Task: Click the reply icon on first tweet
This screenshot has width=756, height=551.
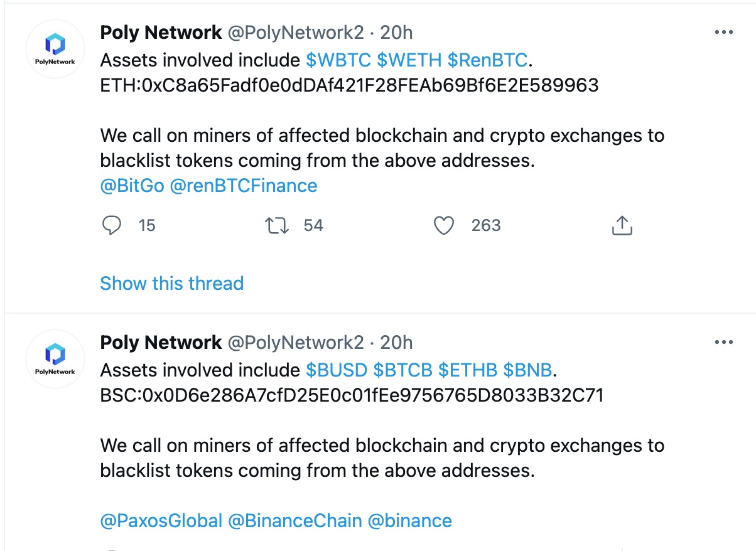Action: coord(112,225)
